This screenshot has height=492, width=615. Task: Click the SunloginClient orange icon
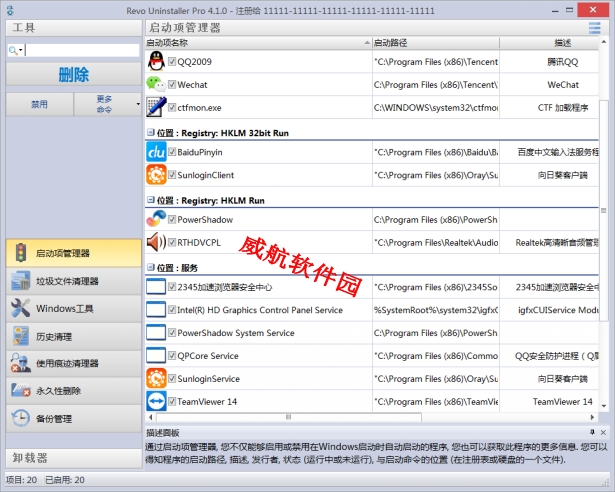coord(156,175)
